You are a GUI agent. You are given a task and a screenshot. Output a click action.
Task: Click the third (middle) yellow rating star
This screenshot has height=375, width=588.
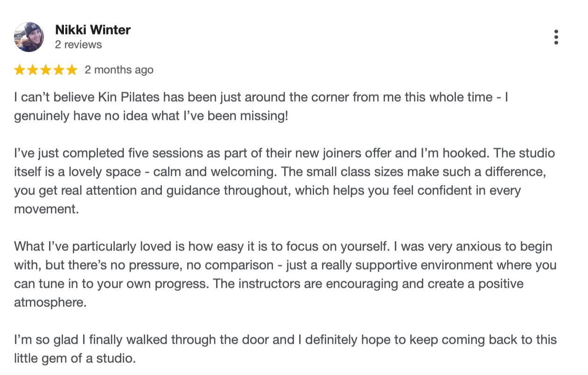pos(46,70)
